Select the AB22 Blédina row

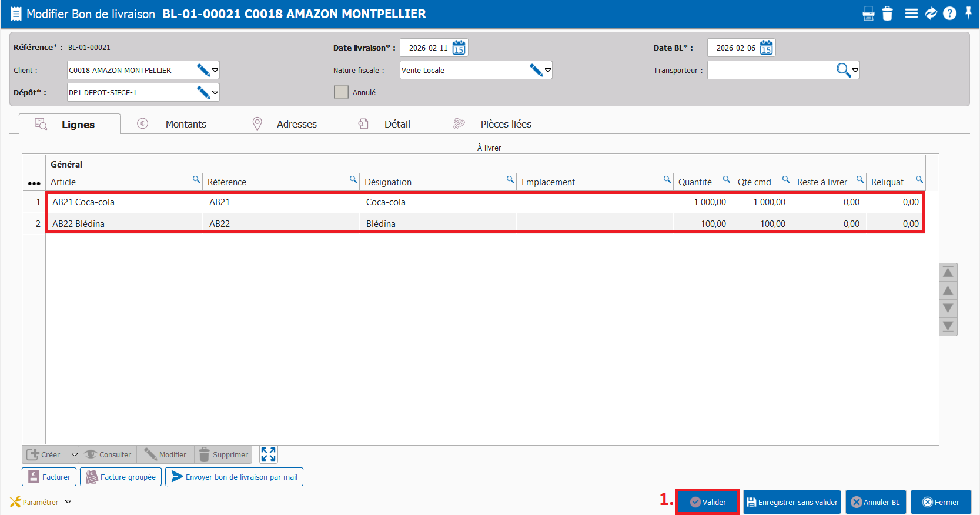[235, 223]
